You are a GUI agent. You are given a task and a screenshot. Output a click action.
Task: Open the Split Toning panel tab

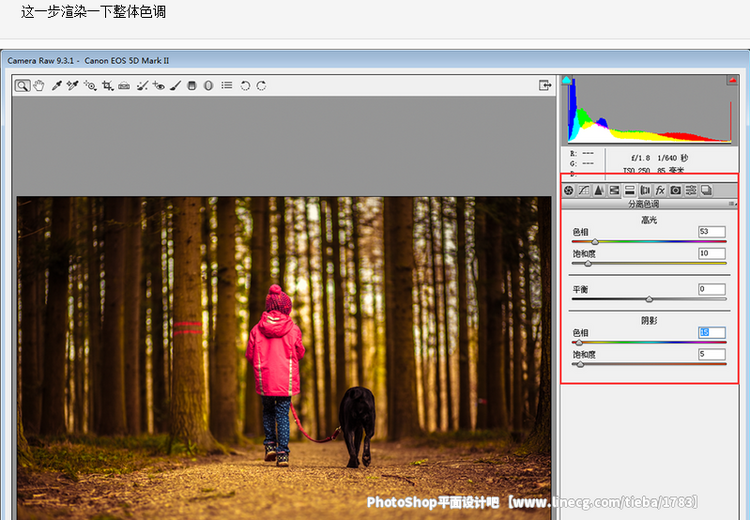[629, 190]
